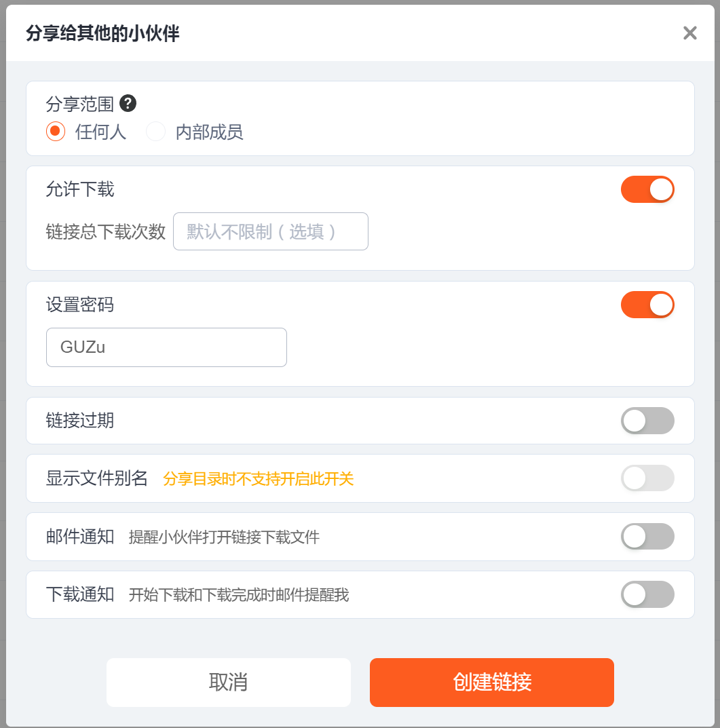Select the 任何人 radio option
The width and height of the screenshot is (720, 728).
[x=56, y=132]
